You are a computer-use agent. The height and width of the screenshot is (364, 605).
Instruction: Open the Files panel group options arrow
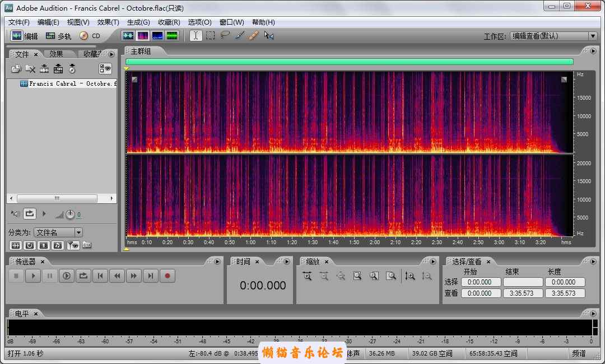112,54
